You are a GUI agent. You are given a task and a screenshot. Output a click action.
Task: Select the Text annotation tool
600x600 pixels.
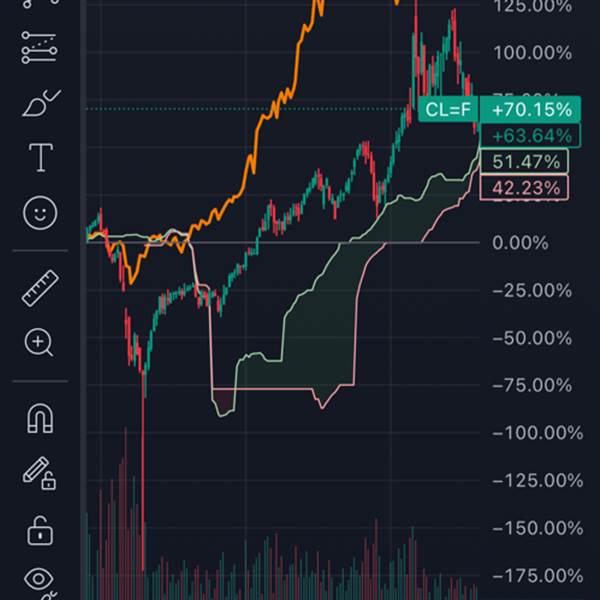click(39, 157)
